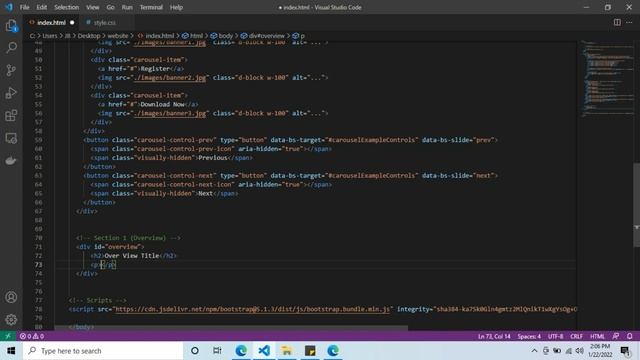Expand the 'Users' breadcrumb folder
The image size is (640, 360).
(50, 36)
